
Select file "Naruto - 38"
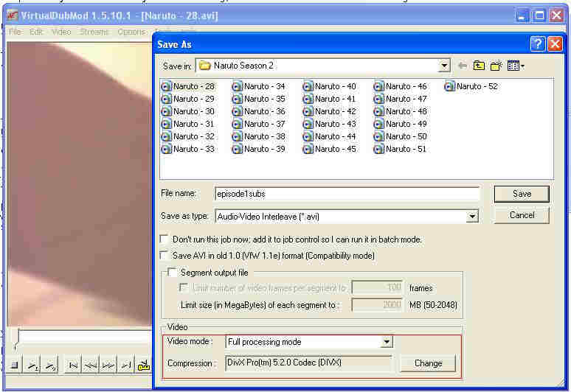(x=258, y=136)
